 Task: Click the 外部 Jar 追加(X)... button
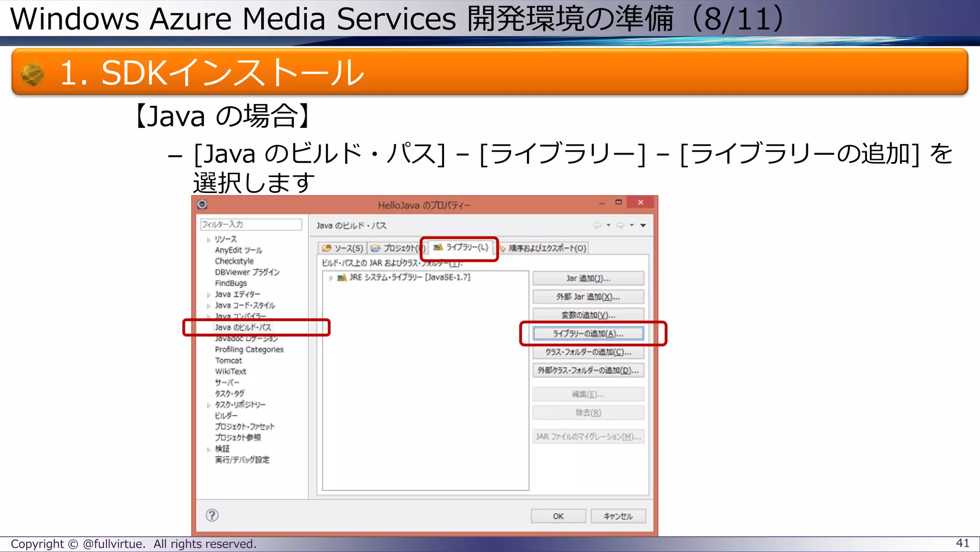pos(588,297)
